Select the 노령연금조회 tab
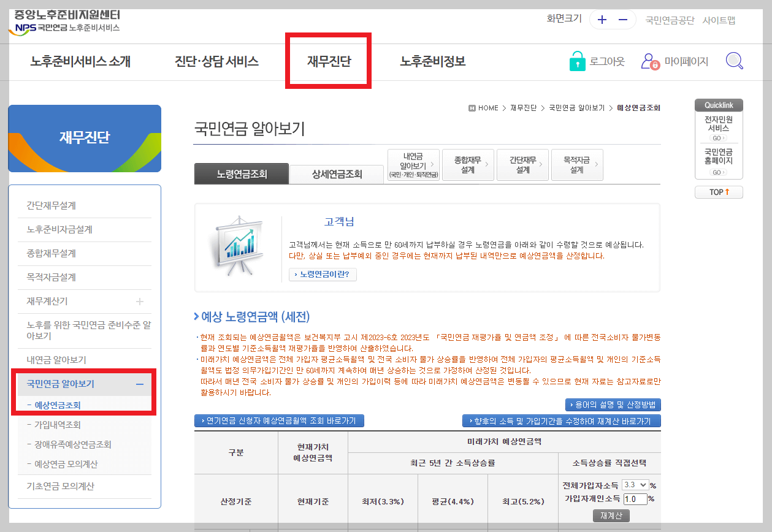This screenshot has height=532, width=772. pos(241,173)
